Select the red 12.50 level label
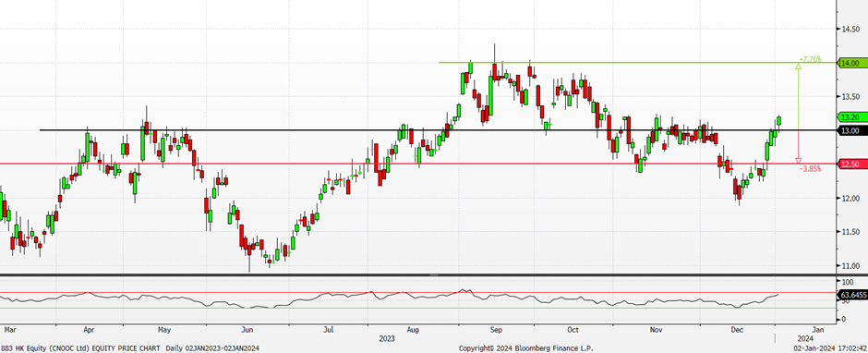The image size is (868, 353). pyautogui.click(x=850, y=164)
